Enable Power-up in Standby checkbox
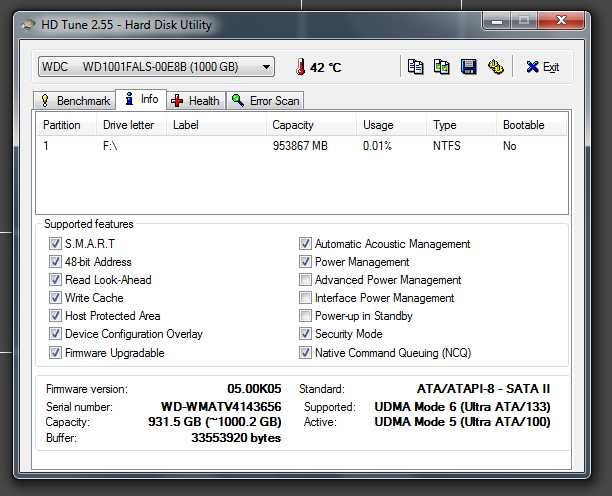This screenshot has width=612, height=496. (x=305, y=315)
